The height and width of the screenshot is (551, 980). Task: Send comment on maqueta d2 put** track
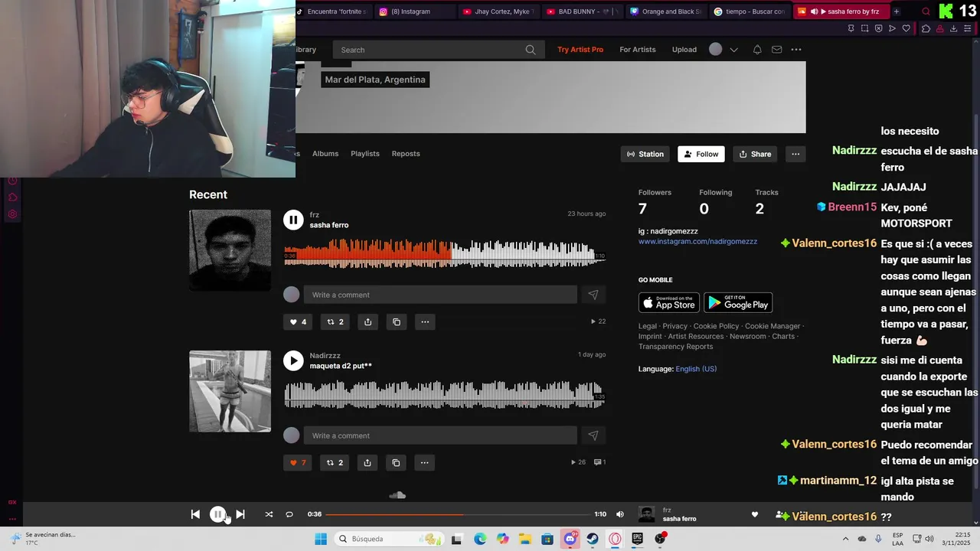click(x=593, y=435)
